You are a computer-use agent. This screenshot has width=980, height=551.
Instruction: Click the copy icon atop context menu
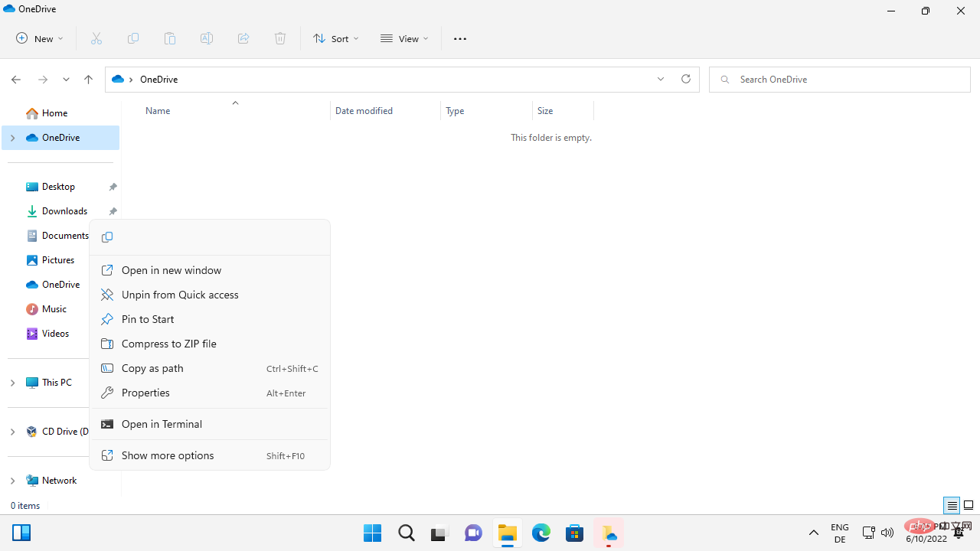(107, 237)
